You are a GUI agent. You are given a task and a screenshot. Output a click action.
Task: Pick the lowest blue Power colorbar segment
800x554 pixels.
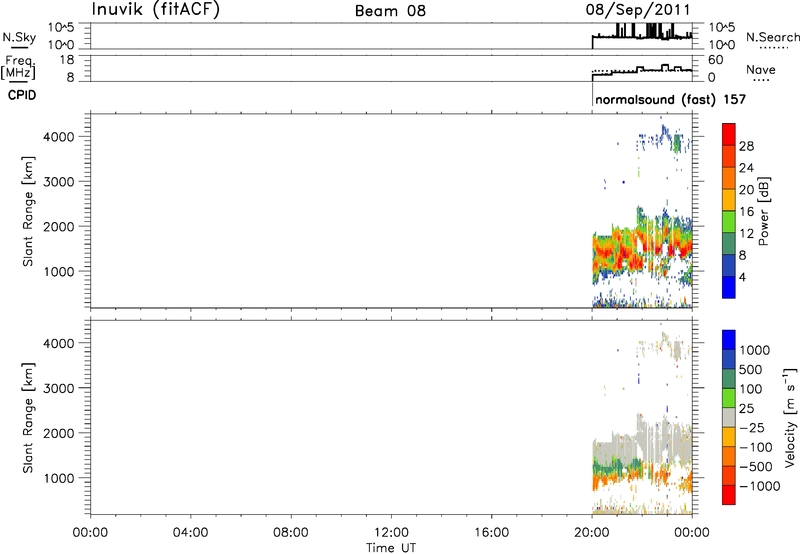tap(729, 287)
